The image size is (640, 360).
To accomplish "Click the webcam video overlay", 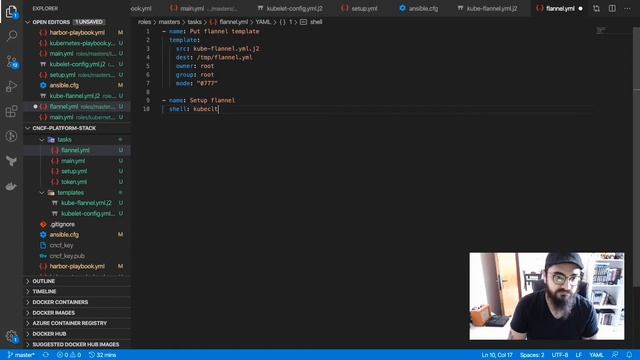I will [547, 296].
